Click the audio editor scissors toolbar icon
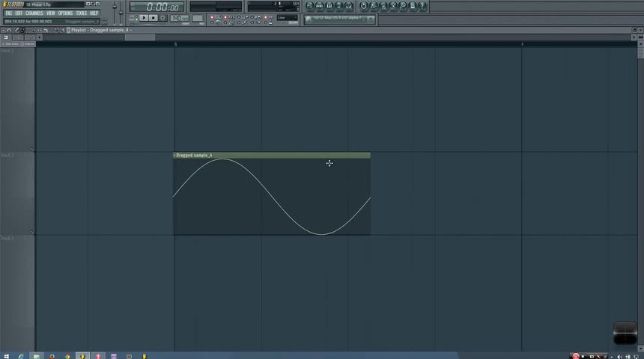Image resolution: width=644 pixels, height=359 pixels. [393, 6]
